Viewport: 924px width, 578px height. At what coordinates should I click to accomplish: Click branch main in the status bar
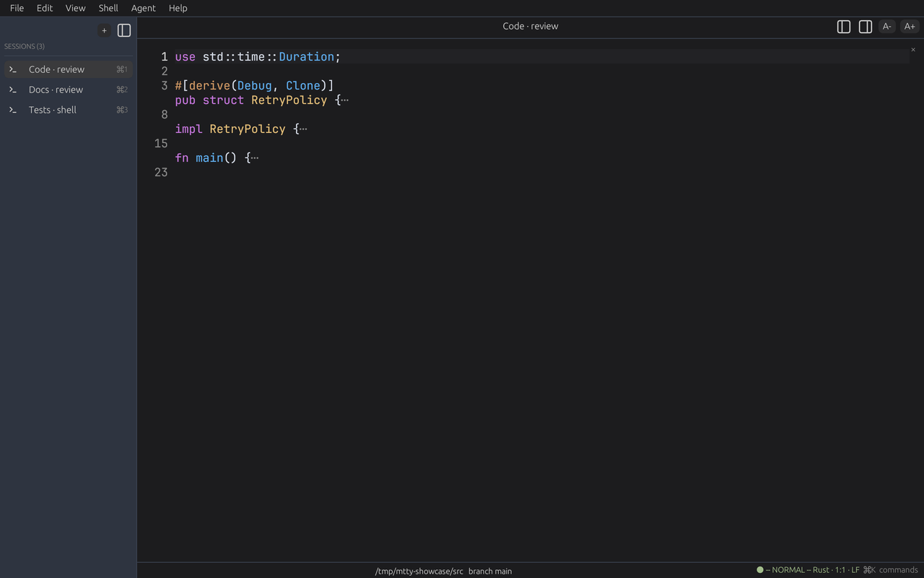490,571
